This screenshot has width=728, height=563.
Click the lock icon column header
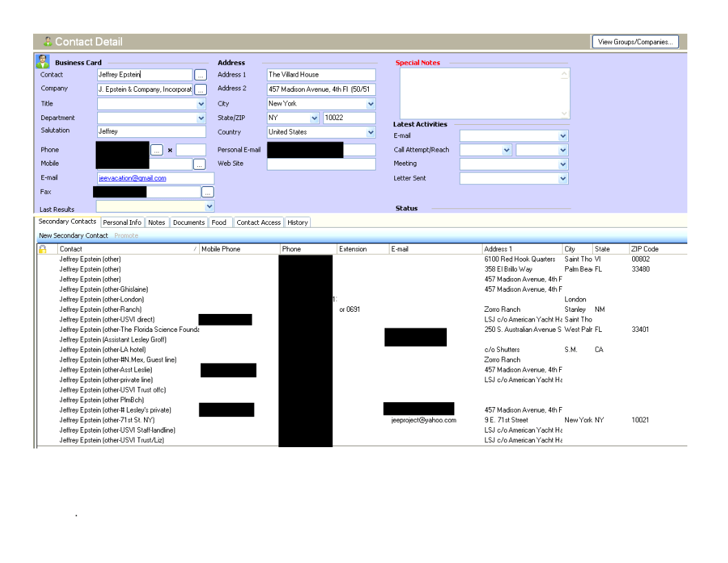43,249
